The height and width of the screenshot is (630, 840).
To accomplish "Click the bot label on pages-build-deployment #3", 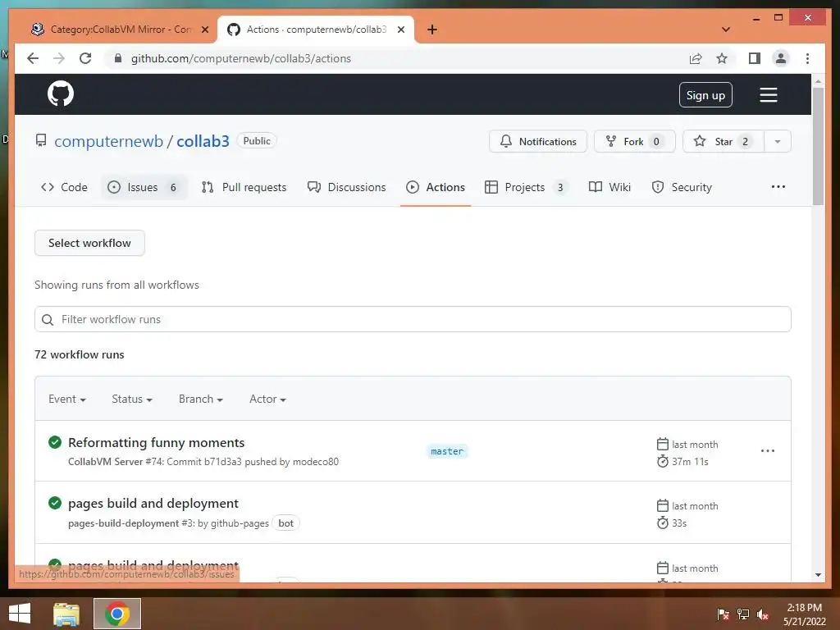I will (285, 523).
